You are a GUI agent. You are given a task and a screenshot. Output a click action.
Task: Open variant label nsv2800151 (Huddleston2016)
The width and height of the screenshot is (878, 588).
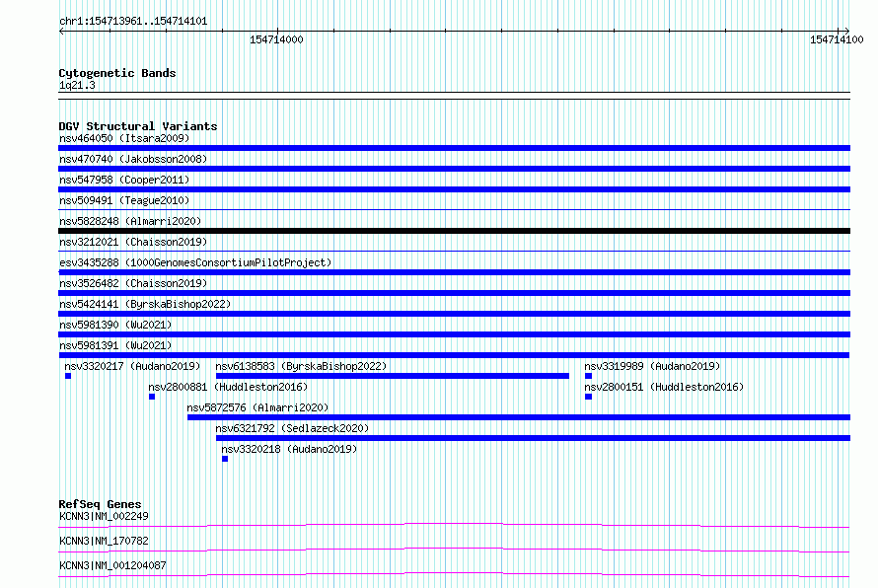tap(664, 387)
